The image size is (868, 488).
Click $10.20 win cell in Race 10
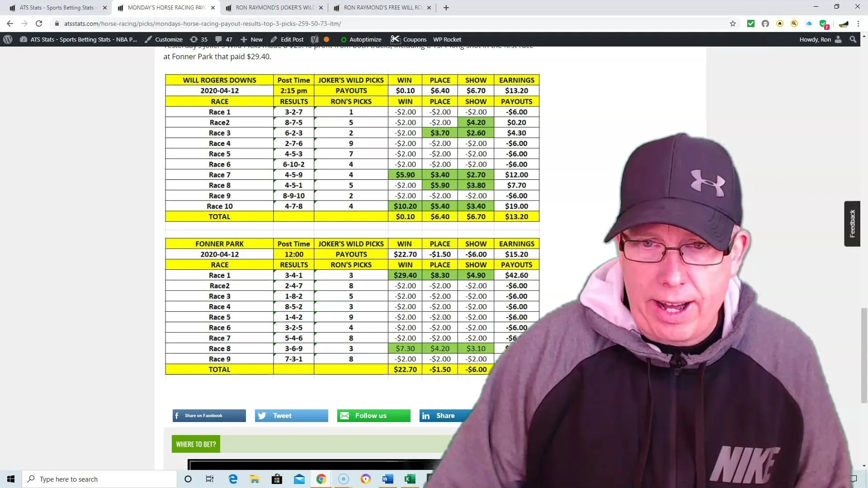(x=405, y=206)
